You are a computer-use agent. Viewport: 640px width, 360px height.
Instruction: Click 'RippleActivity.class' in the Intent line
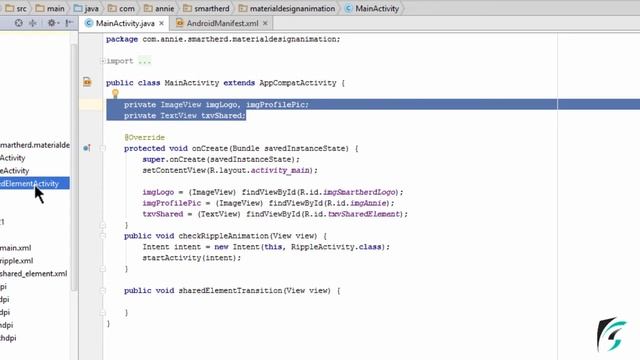(336, 247)
